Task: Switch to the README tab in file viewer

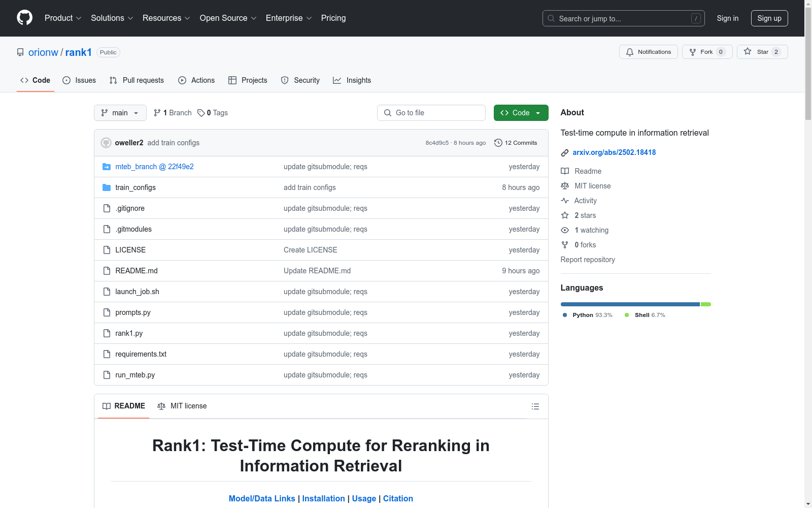Action: point(124,406)
